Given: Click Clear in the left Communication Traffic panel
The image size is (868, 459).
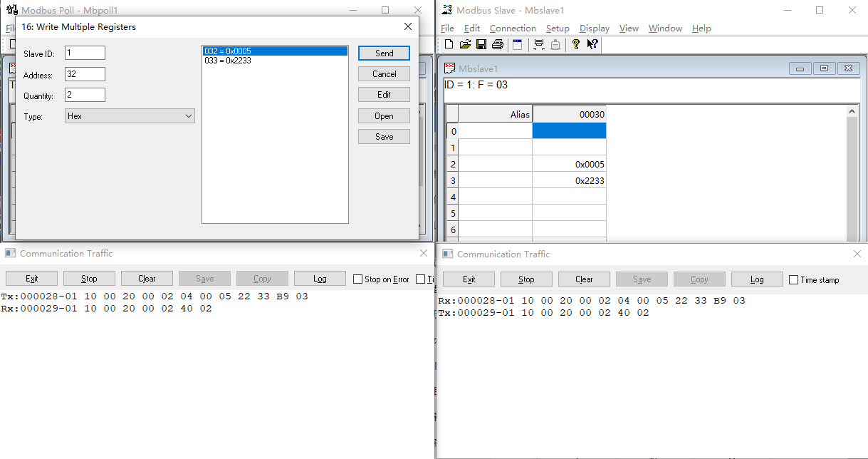Looking at the screenshot, I should [147, 279].
